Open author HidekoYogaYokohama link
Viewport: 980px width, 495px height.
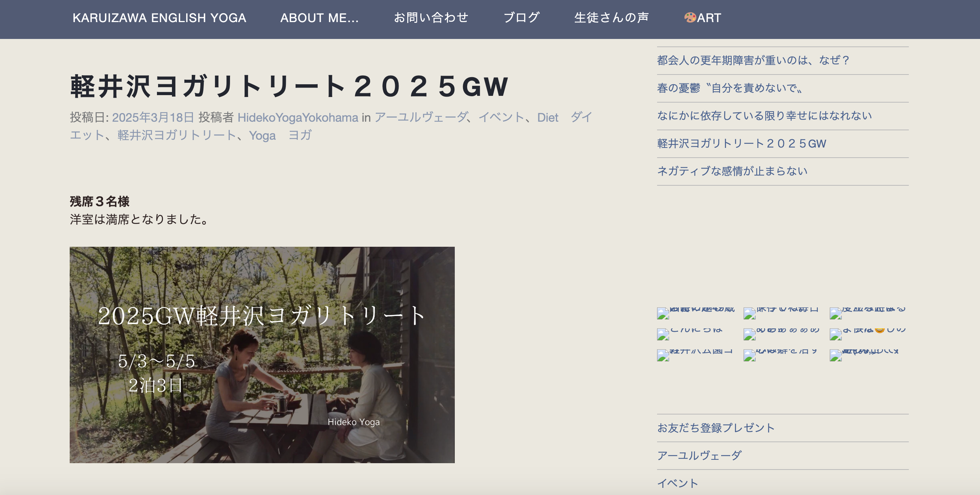click(297, 117)
